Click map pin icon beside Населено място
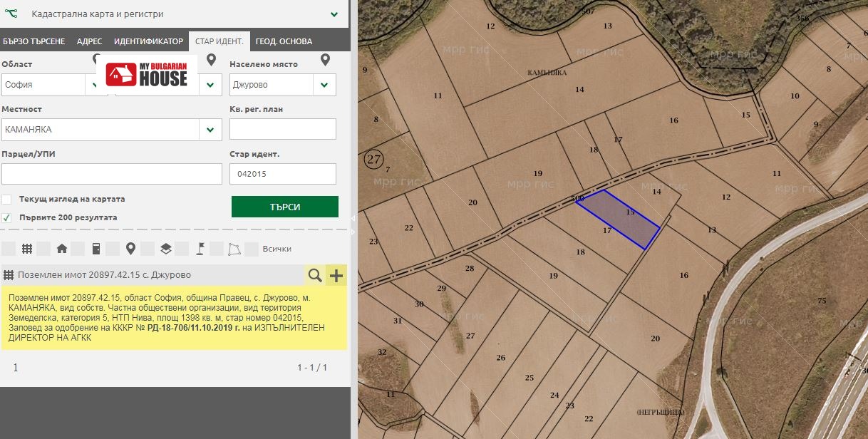This screenshot has width=868, height=439. [x=325, y=60]
